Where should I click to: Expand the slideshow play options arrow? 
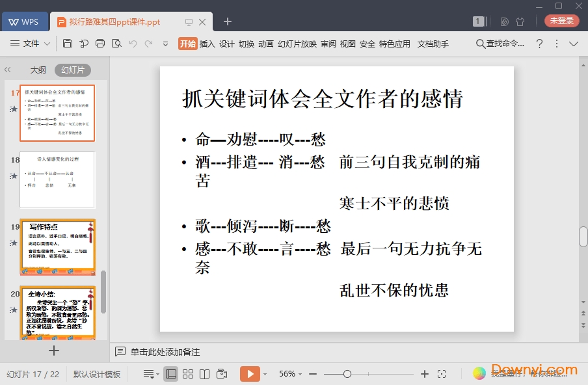click(265, 373)
